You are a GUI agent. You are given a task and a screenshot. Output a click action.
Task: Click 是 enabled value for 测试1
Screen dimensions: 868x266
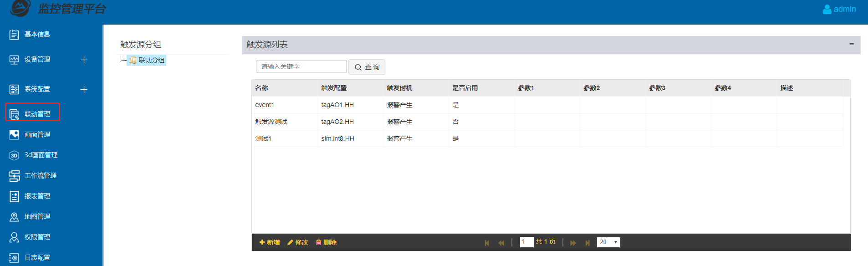click(x=455, y=138)
